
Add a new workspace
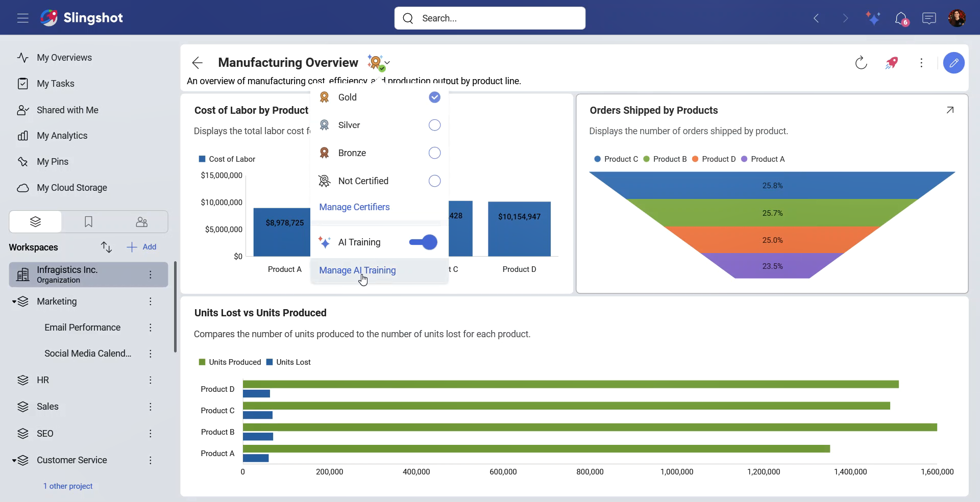coord(141,247)
